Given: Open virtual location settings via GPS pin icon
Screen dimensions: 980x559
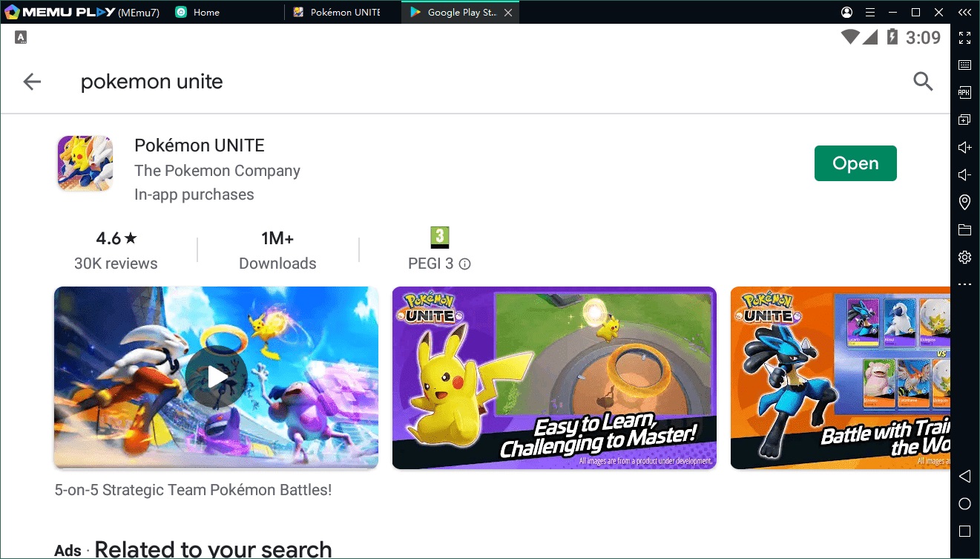Looking at the screenshot, I should 964,202.
